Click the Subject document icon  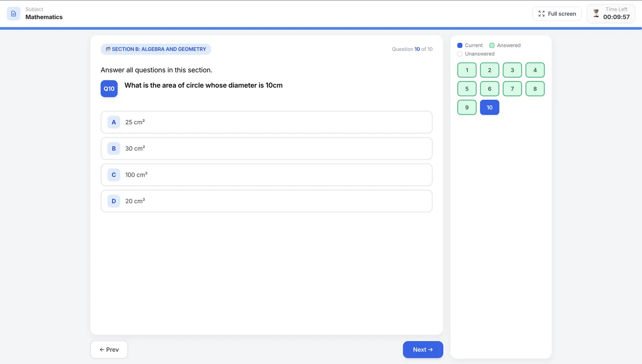[x=14, y=14]
